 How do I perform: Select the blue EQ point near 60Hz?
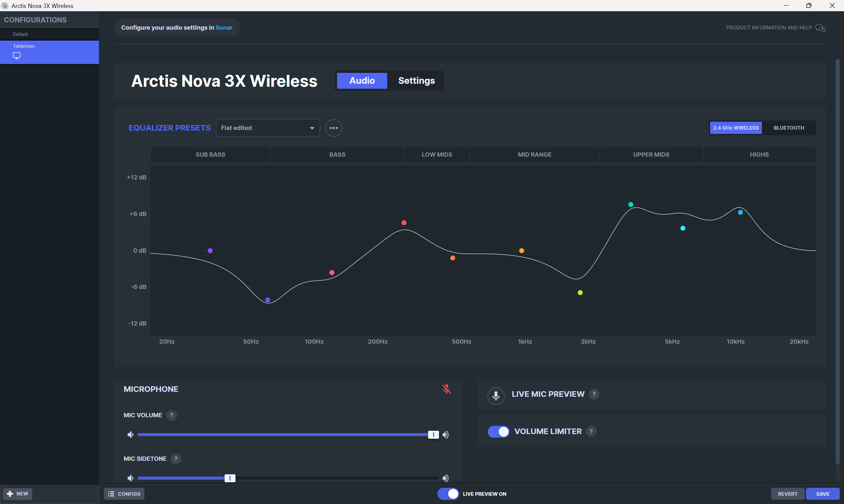(267, 300)
